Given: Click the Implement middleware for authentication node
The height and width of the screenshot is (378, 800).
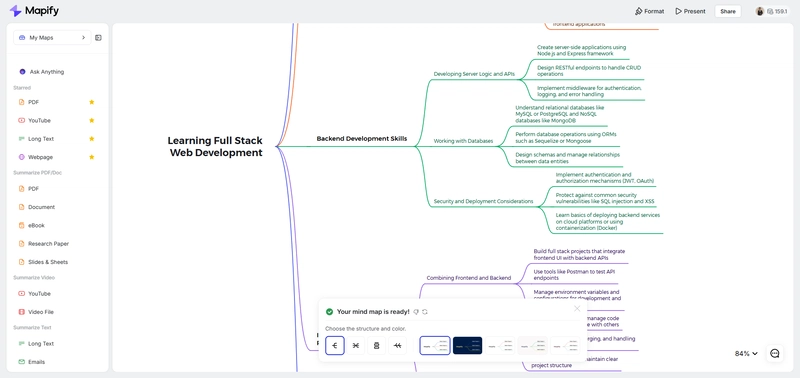Looking at the screenshot, I should pos(589,91).
